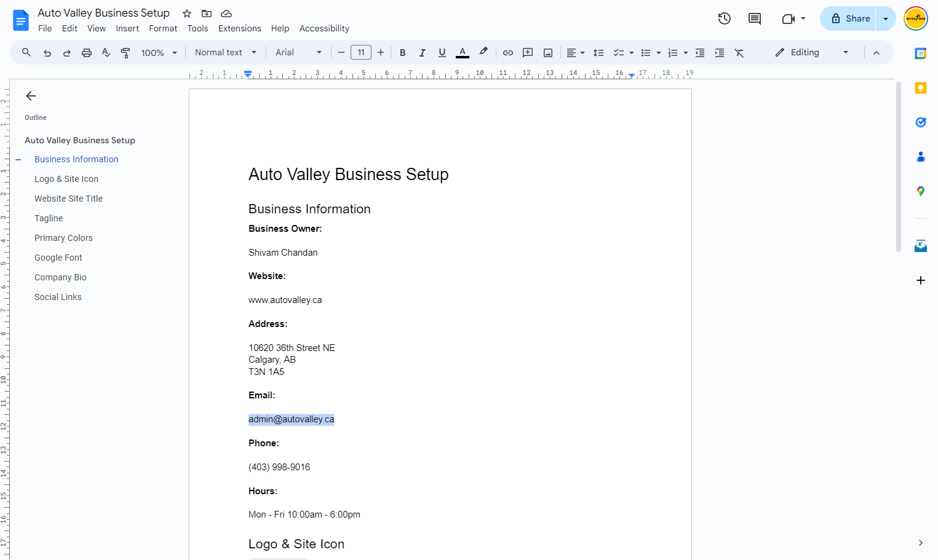Increase indent
Viewport: 938px width, 560px height.
coord(720,53)
